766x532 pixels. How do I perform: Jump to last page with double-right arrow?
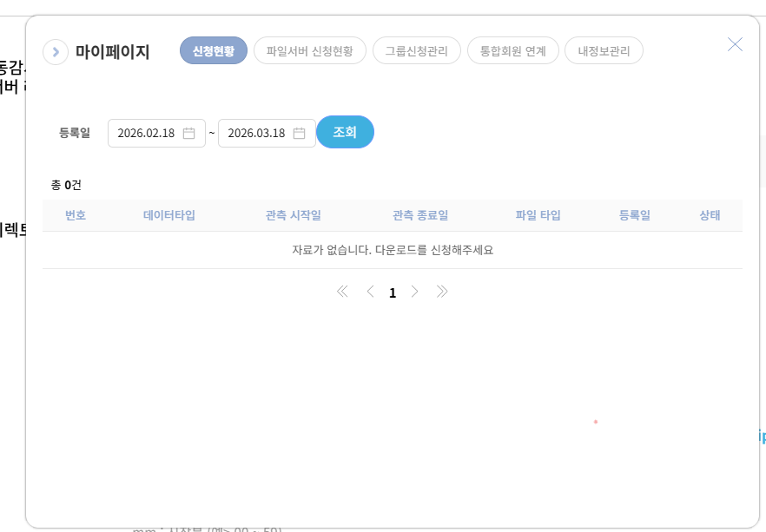tap(442, 292)
